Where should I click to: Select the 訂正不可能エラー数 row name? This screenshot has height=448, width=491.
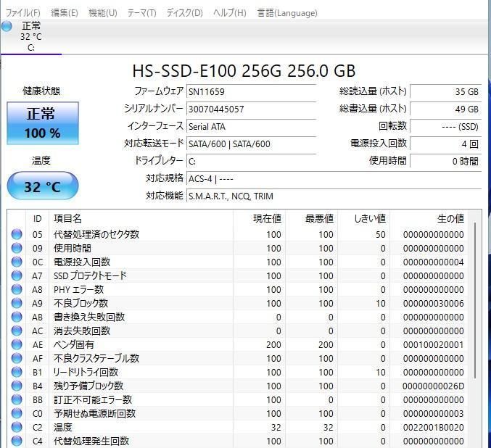click(x=93, y=399)
